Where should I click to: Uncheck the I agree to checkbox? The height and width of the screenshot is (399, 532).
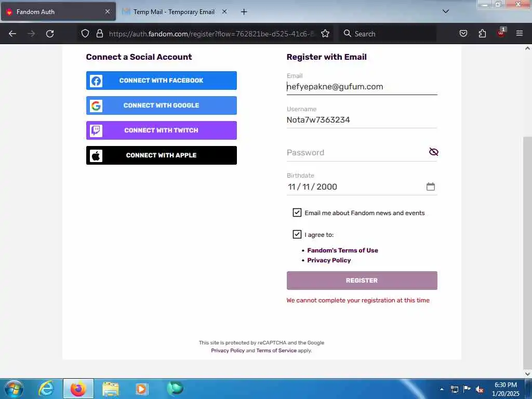297,234
